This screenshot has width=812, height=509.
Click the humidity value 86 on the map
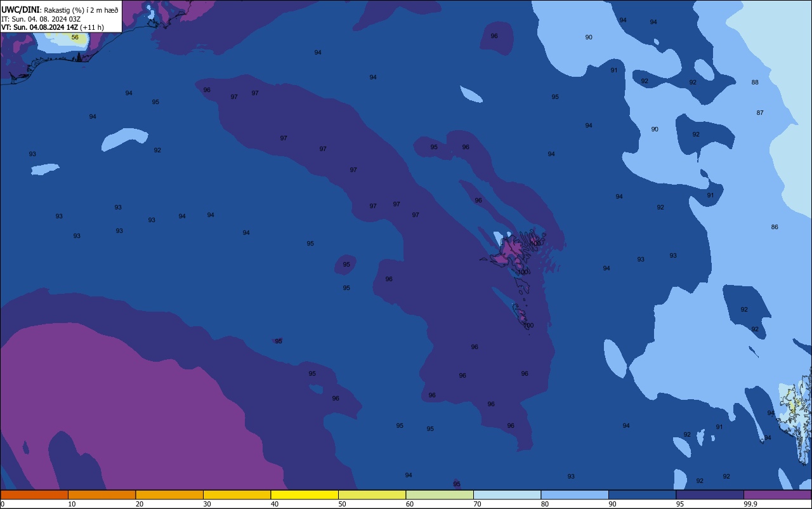coord(775,227)
